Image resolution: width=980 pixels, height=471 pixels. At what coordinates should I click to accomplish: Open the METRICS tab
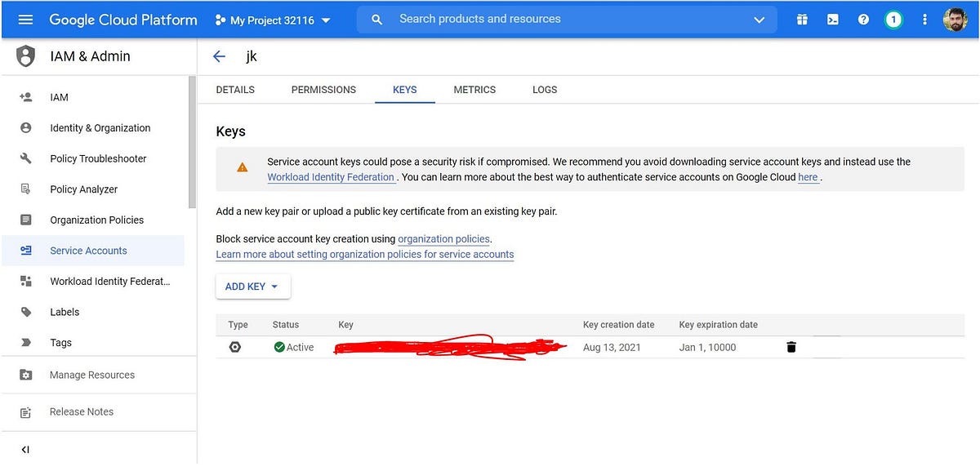click(x=474, y=89)
